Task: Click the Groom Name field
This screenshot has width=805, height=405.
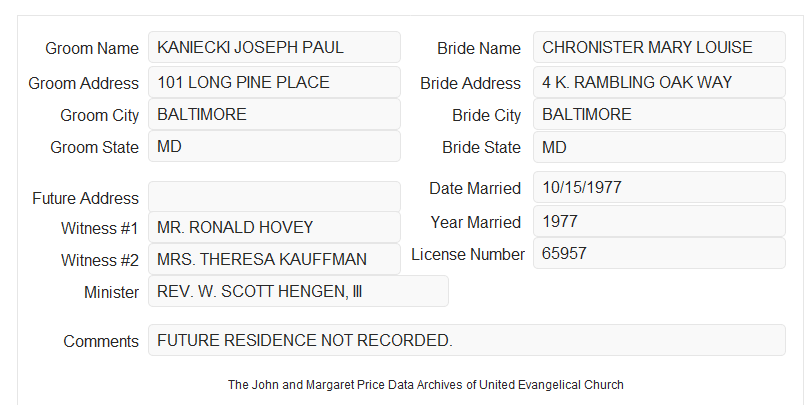Action: (x=274, y=47)
